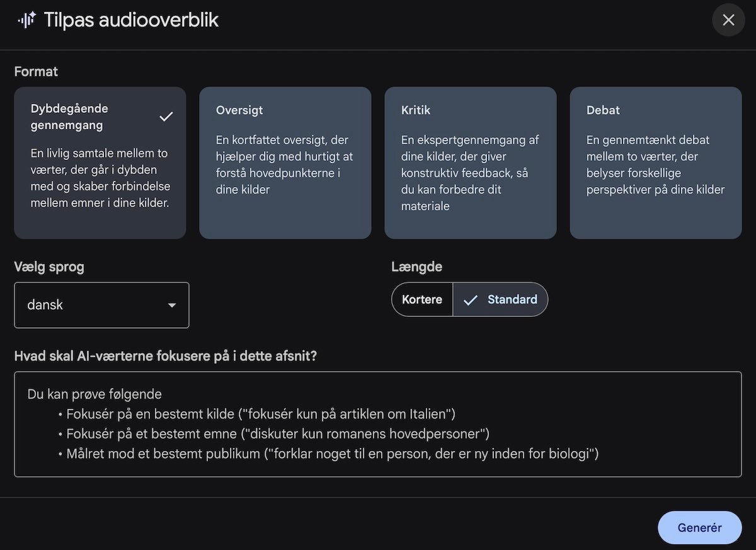Click the dropdown arrow in language selector
The image size is (756, 550).
[x=171, y=306]
